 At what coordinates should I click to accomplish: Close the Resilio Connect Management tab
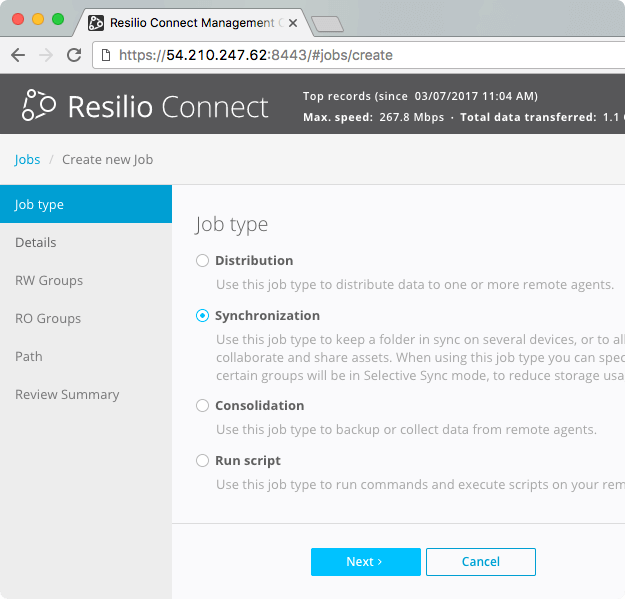[293, 23]
